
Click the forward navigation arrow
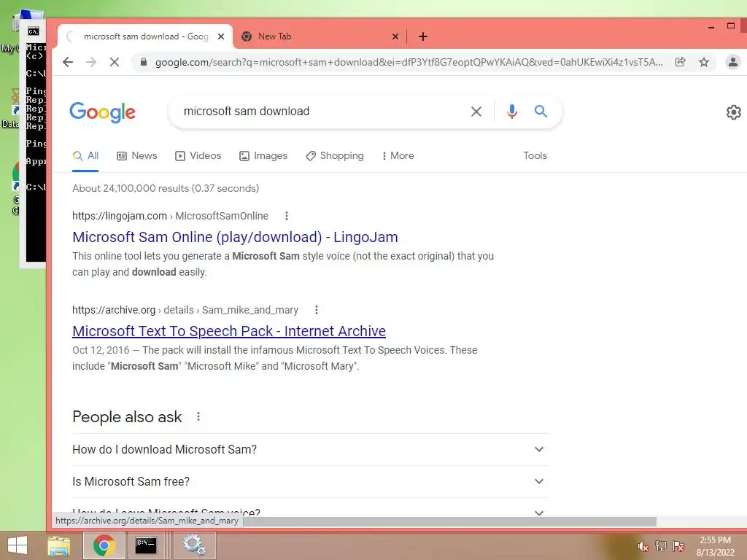click(91, 62)
